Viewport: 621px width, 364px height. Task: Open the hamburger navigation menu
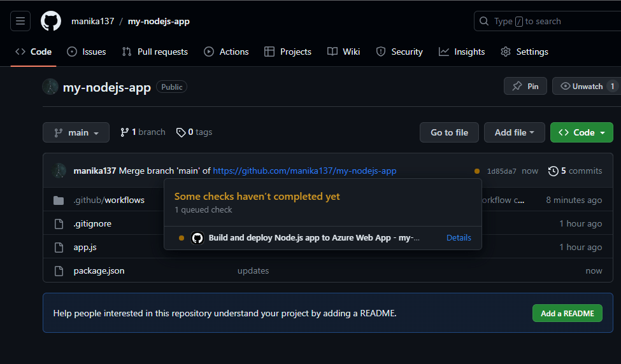tap(20, 21)
